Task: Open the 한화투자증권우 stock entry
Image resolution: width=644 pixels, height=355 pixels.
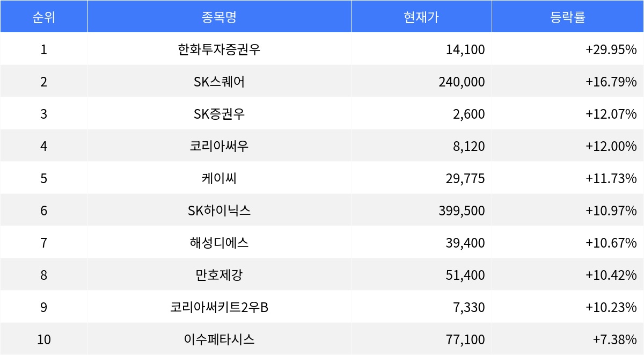Action: point(219,50)
